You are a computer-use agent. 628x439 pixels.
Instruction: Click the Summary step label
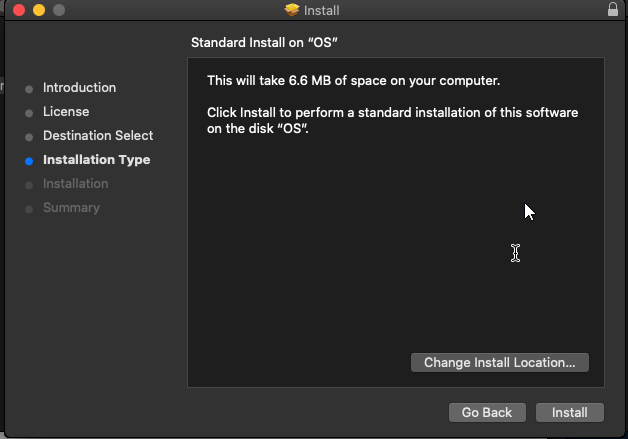coord(71,208)
